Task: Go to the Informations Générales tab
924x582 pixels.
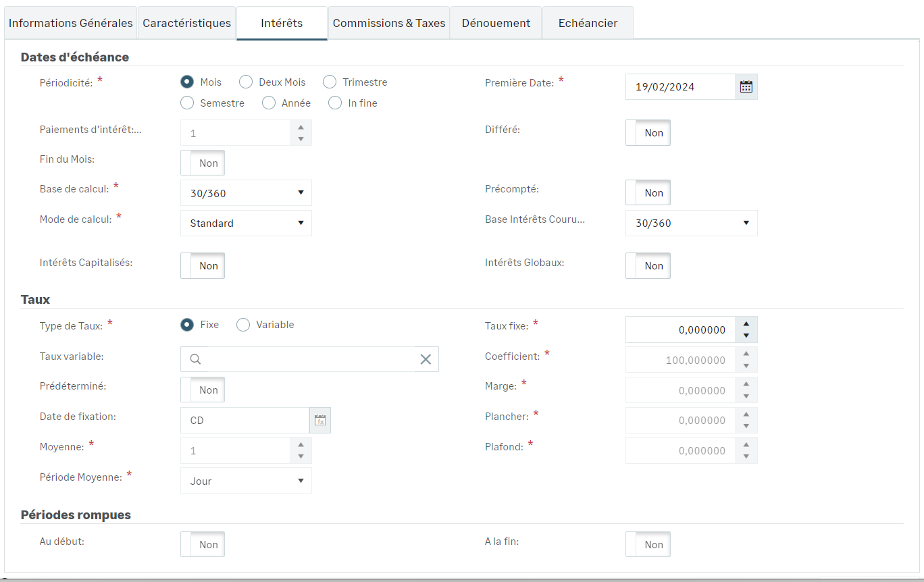Action: (71, 23)
